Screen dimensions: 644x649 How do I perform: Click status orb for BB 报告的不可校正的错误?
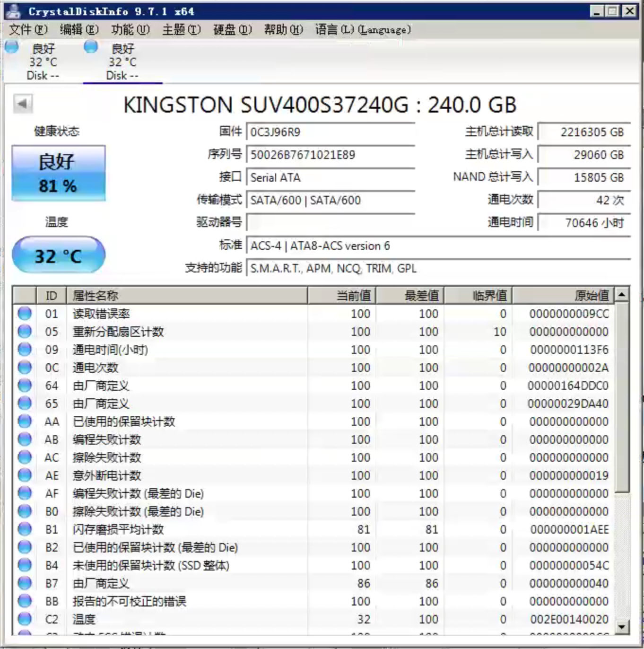pos(25,601)
